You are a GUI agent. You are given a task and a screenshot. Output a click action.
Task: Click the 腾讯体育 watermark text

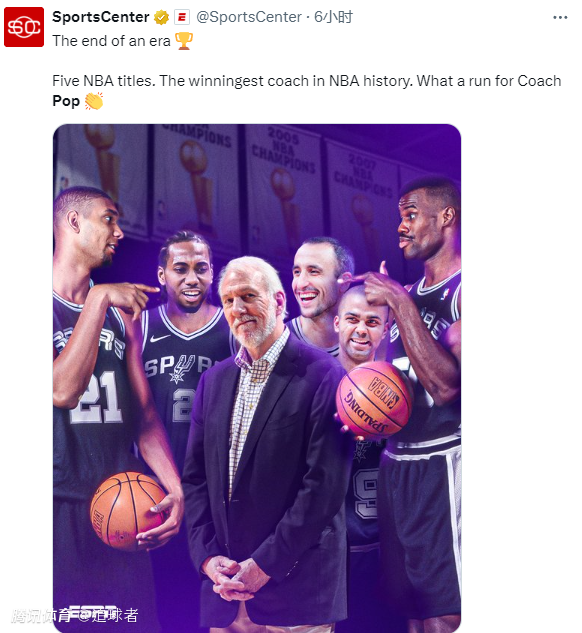pos(42,616)
